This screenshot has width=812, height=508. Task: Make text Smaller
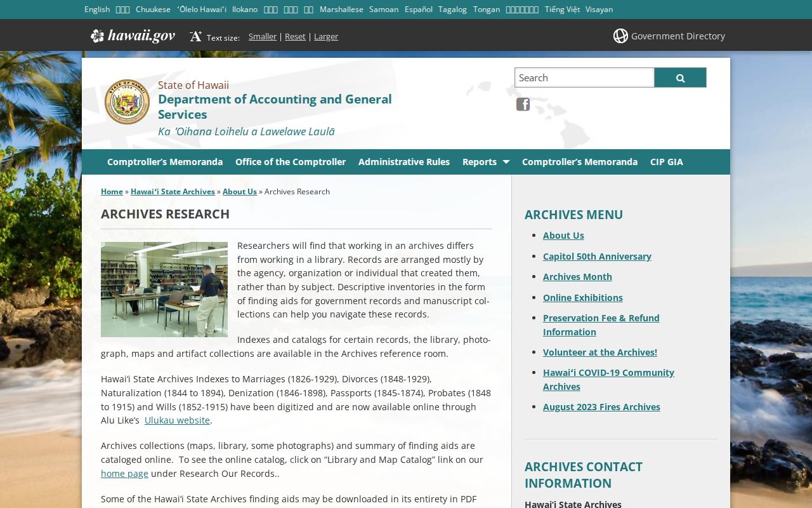coord(263,36)
